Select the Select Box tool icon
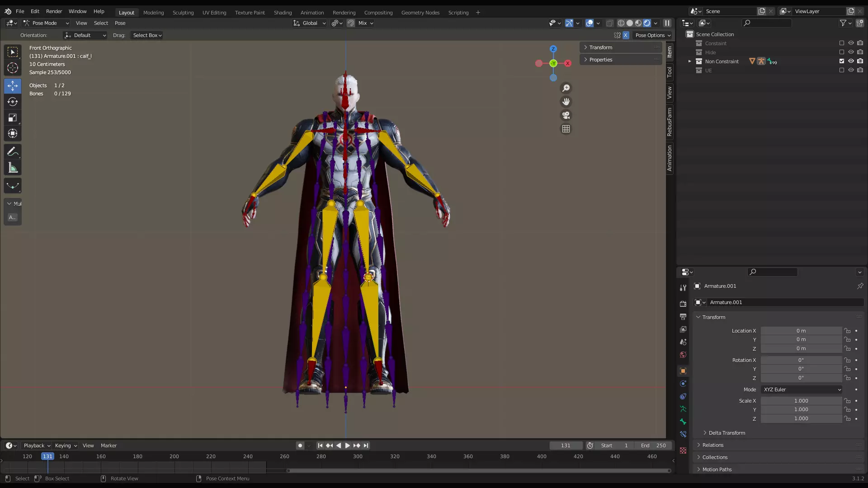 [x=13, y=52]
